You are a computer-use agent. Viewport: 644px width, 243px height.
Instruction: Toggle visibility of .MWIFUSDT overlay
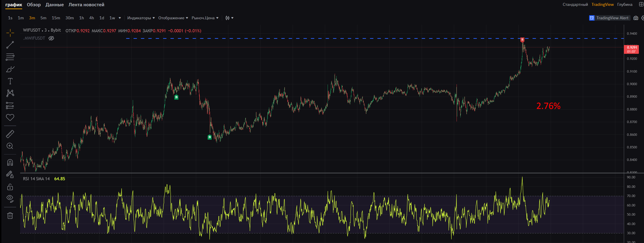coord(51,38)
